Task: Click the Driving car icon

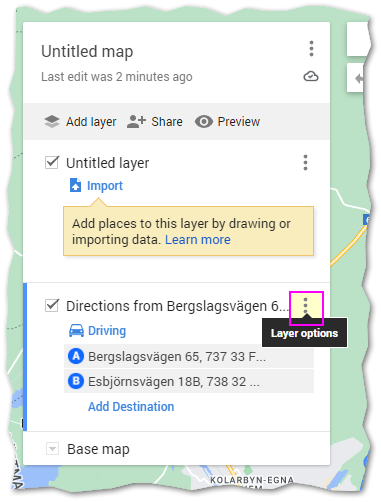Action: pyautogui.click(x=76, y=331)
